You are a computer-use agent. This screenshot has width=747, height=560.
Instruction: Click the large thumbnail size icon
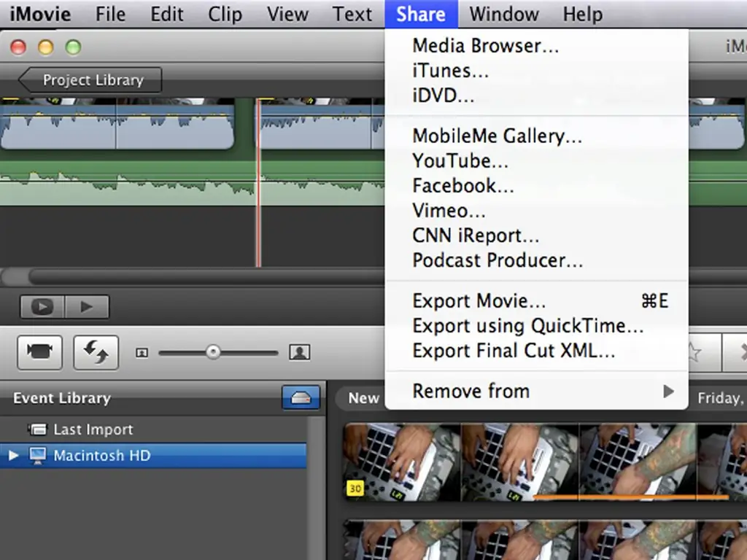[x=300, y=352]
